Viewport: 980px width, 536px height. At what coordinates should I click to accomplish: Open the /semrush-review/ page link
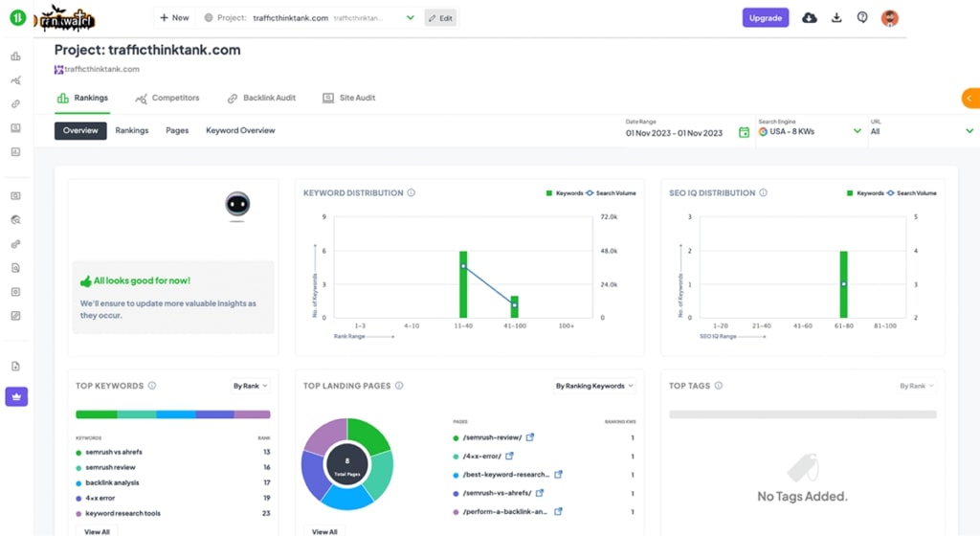coord(493,437)
